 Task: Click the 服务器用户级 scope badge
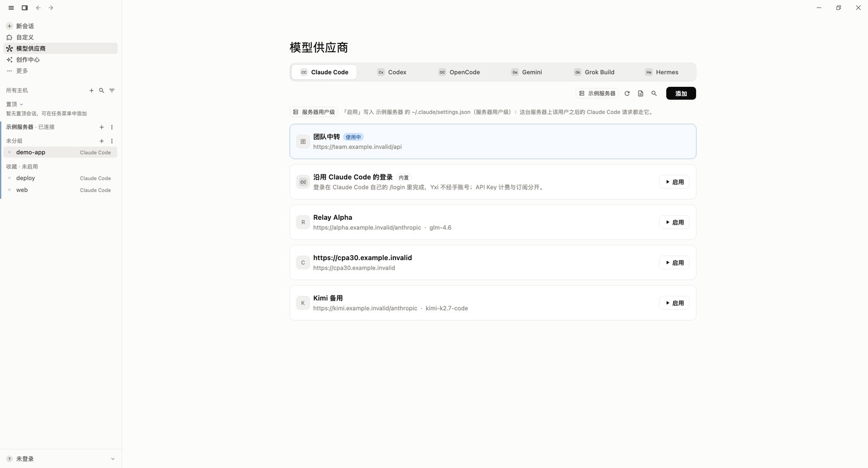[314, 112]
